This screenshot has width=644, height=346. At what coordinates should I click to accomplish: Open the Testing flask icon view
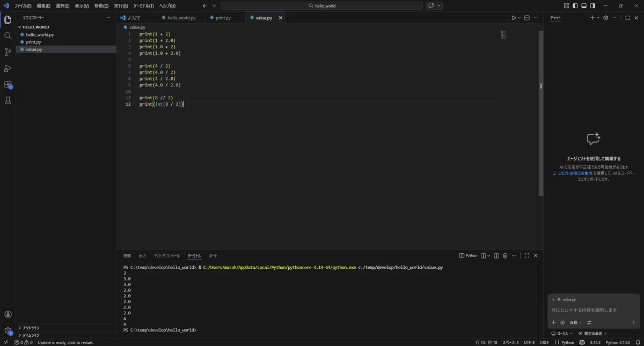[8, 100]
